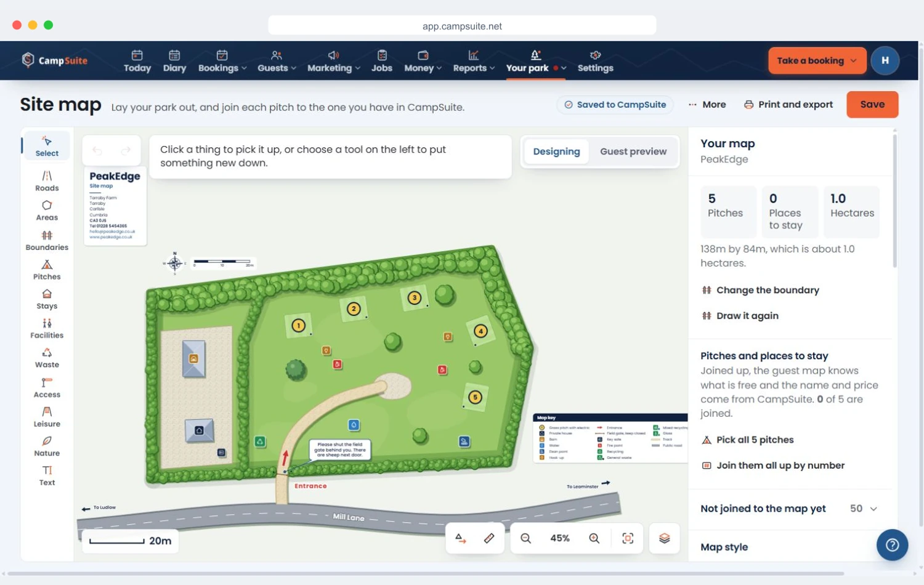Open the map layers icon
This screenshot has height=585, width=924.
(664, 538)
